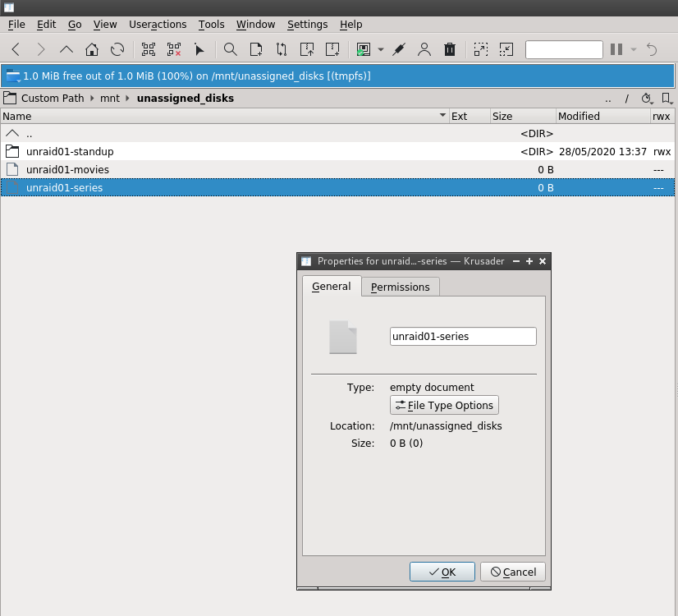
Task: Go up one directory via toolbar icon
Action: point(66,49)
